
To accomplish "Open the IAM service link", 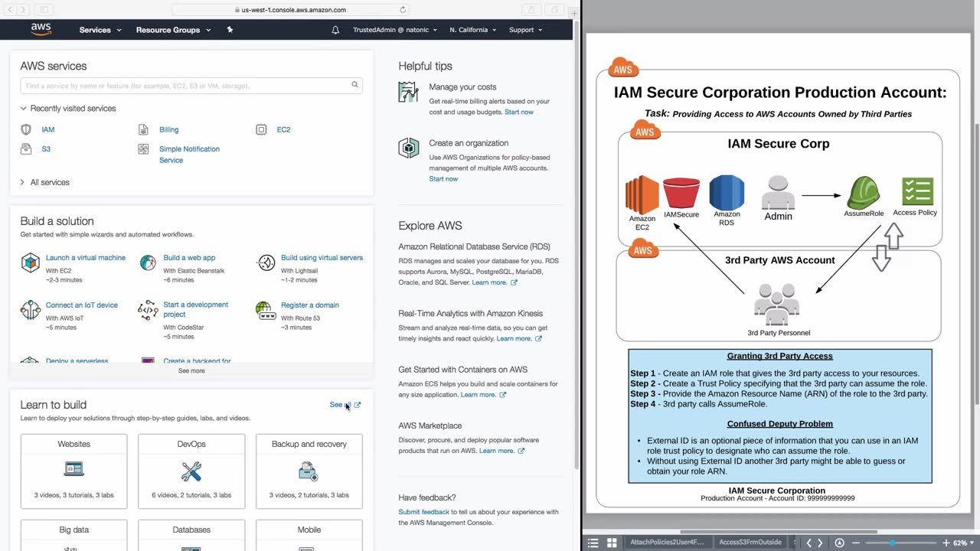I will coord(48,129).
